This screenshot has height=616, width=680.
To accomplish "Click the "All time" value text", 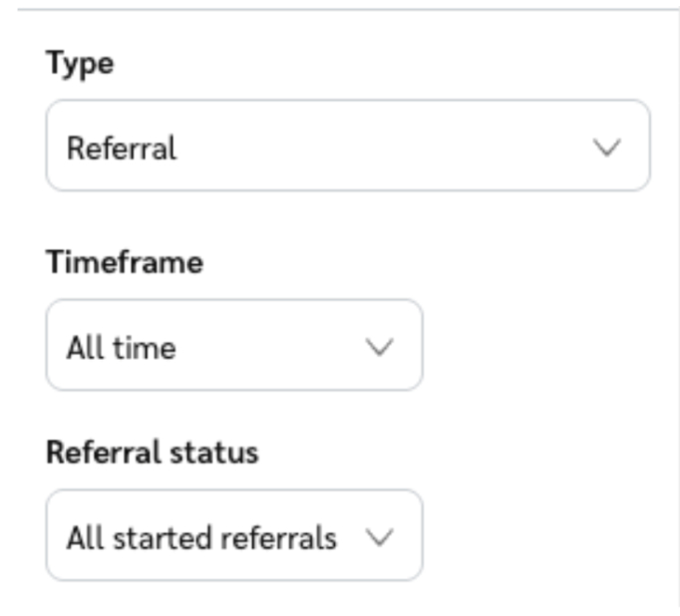I will tap(121, 348).
